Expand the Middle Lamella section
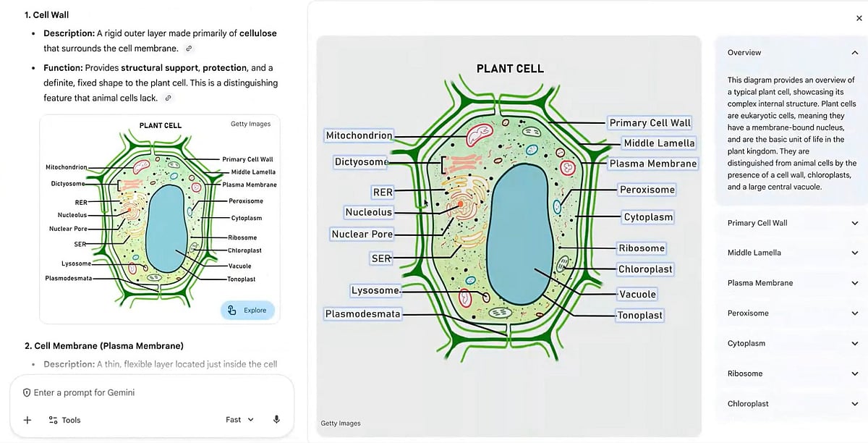Image resolution: width=868 pixels, height=443 pixels. (x=854, y=253)
